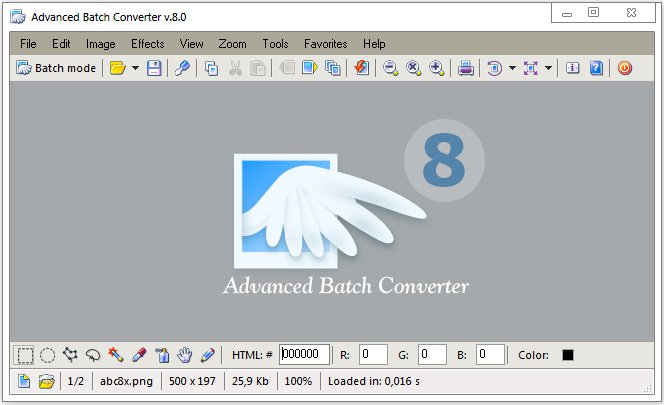664x405 pixels.
Task: Go to the next image
Action: point(310,68)
